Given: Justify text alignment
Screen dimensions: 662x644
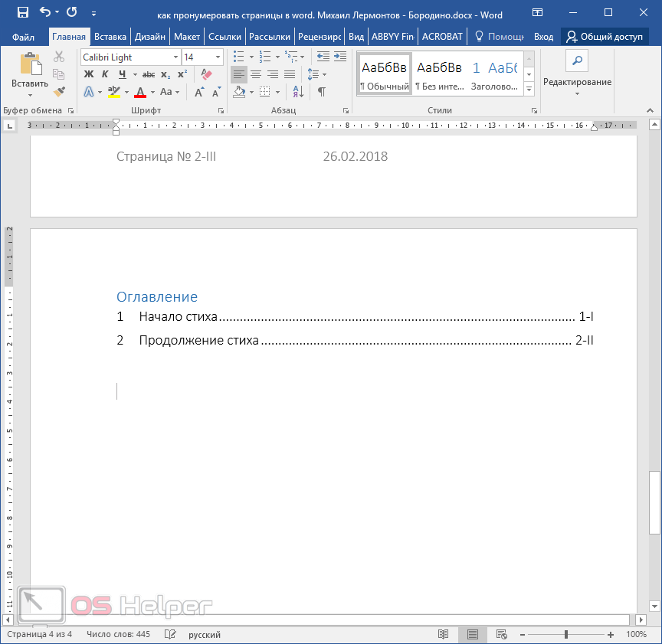Looking at the screenshot, I should point(290,75).
